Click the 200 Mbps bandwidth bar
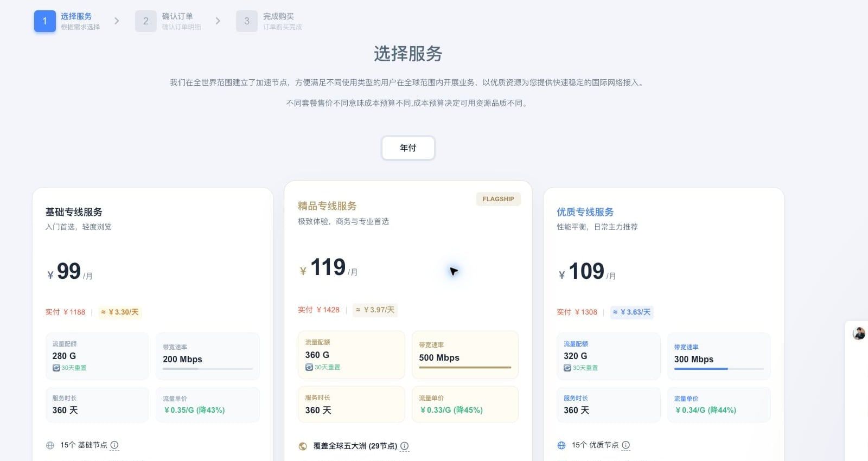Screen dimensions: 868x461 (208, 369)
